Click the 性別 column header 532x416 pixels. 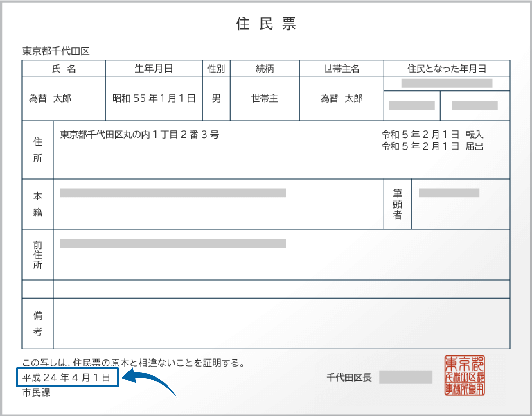pyautogui.click(x=216, y=69)
